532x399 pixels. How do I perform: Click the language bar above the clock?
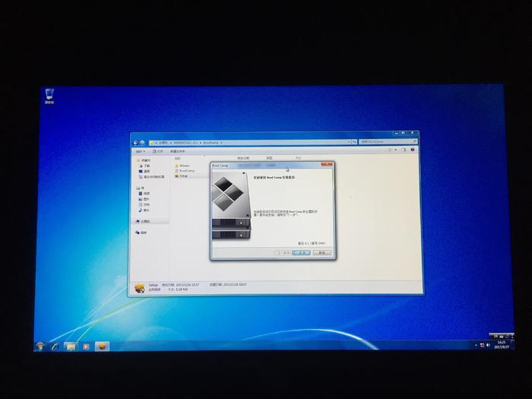[502, 336]
